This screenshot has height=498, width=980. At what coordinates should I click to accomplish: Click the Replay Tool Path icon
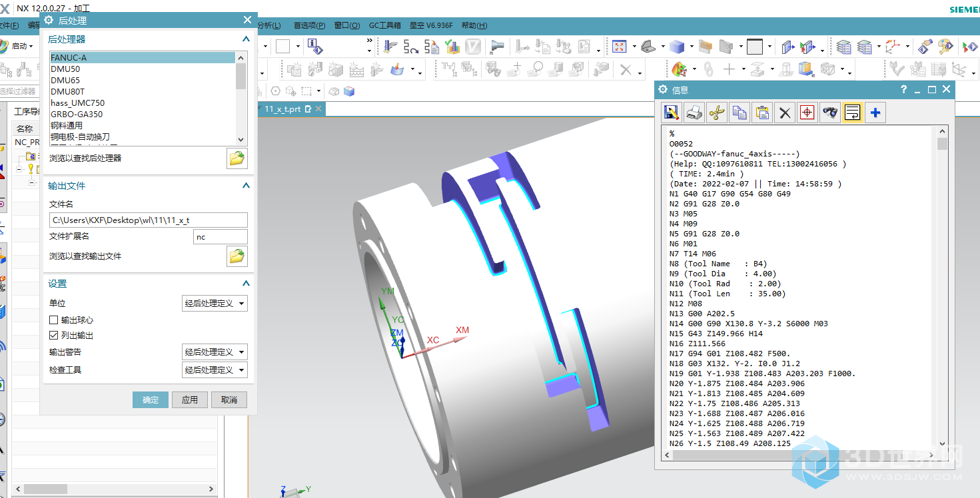tap(411, 47)
